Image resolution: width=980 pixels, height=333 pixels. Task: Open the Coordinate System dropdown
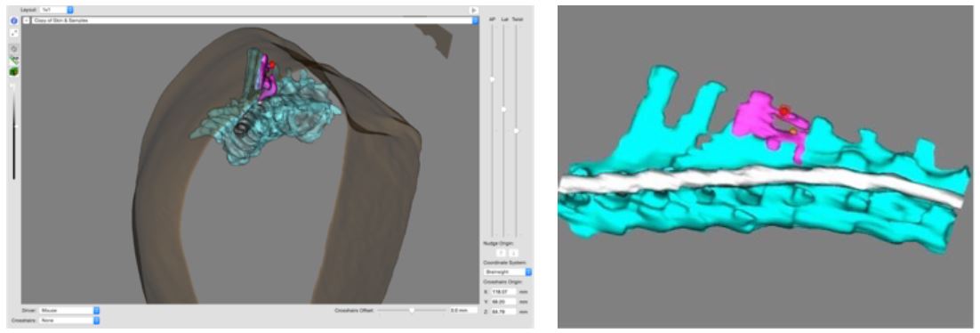point(508,272)
